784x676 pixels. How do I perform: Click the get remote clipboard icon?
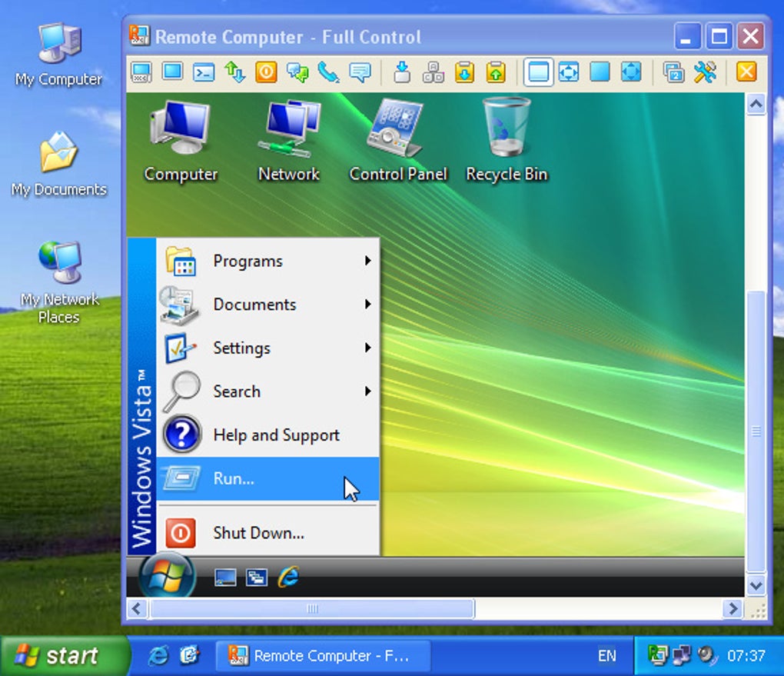(464, 72)
